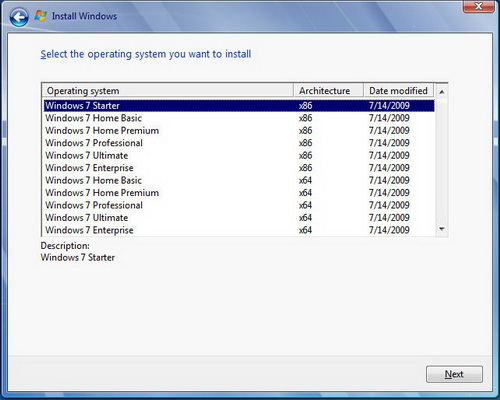Select Windows 7 Ultimate x64 row

pos(239,218)
